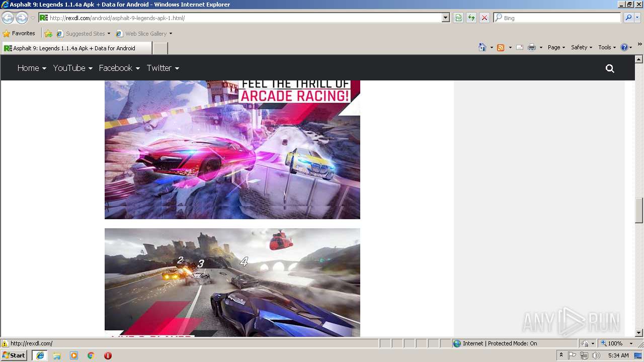Click the Read Mail icon
644x362 pixels.
point(520,47)
